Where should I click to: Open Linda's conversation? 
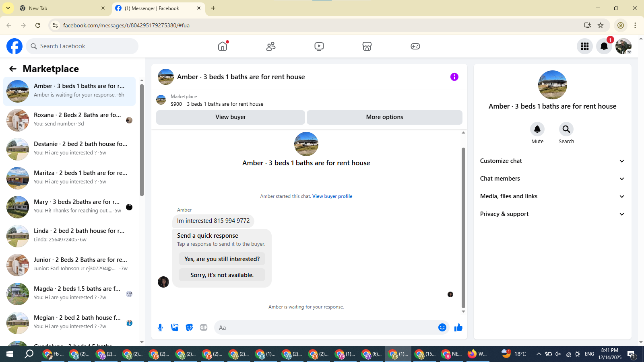69,236
